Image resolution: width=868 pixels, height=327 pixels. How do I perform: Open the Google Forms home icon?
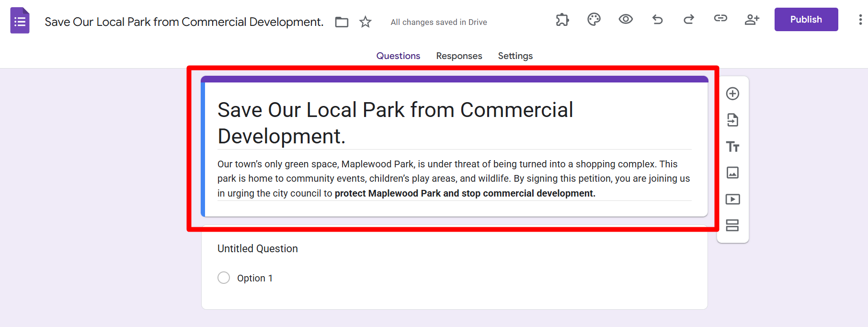pos(20,21)
